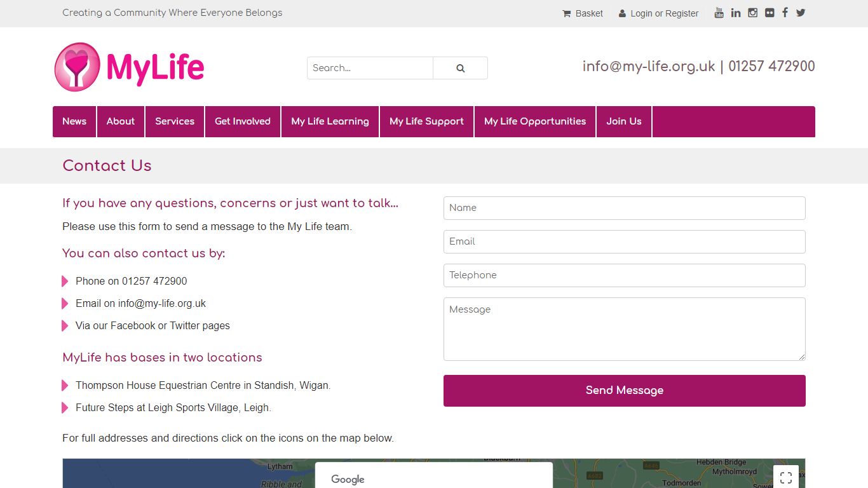The image size is (868, 488).
Task: Open the My Life Opportunities menu item
Action: [x=535, y=121]
